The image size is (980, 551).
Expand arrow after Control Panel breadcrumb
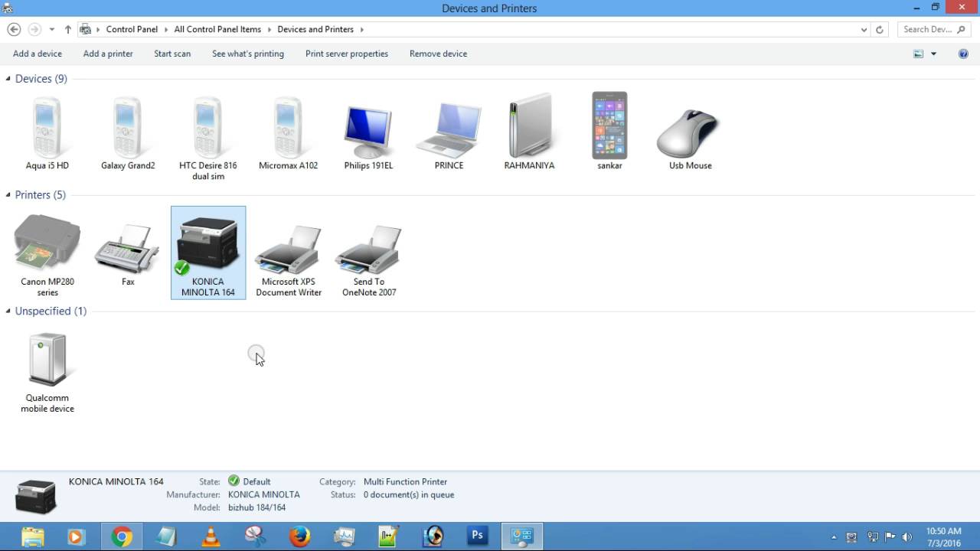pos(165,29)
